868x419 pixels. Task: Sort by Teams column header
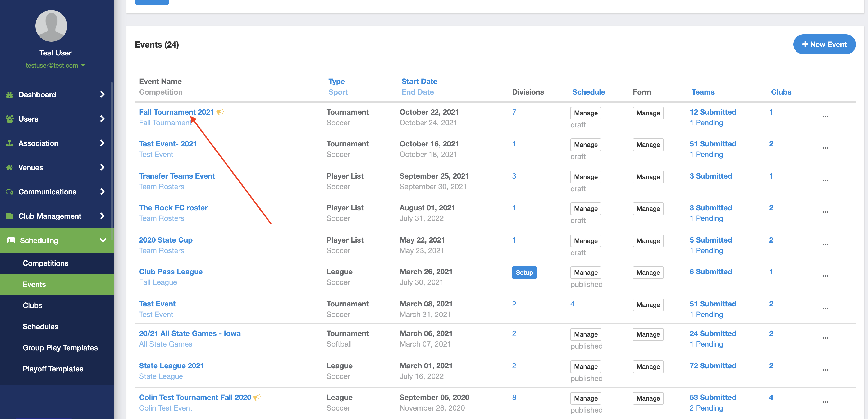[703, 92]
